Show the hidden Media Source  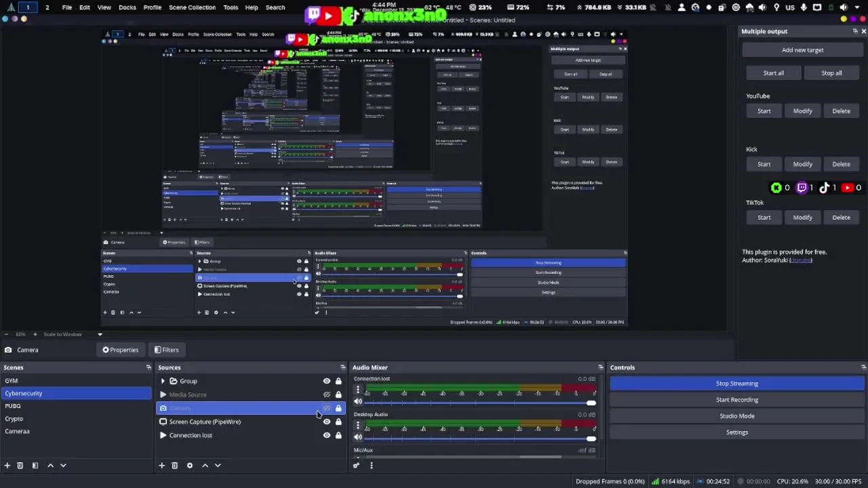[327, 394]
